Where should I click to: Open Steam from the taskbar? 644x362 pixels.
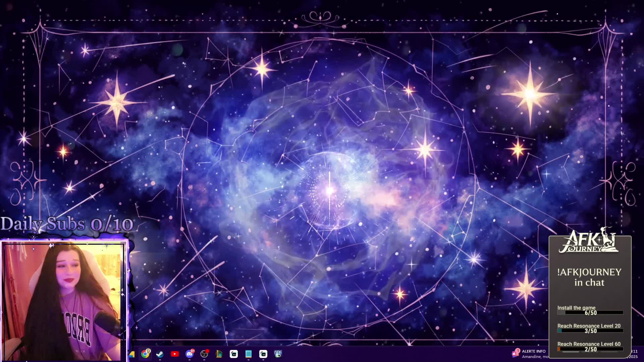pyautogui.click(x=160, y=354)
